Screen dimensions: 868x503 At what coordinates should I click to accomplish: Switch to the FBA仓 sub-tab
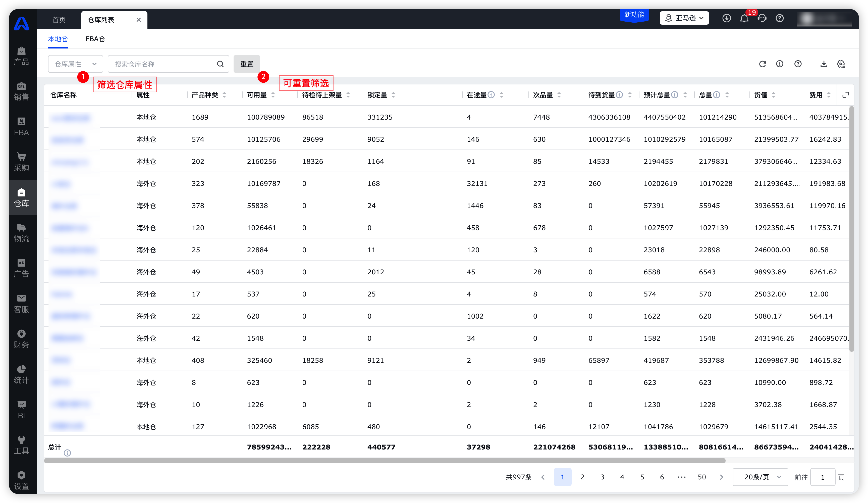tap(95, 39)
